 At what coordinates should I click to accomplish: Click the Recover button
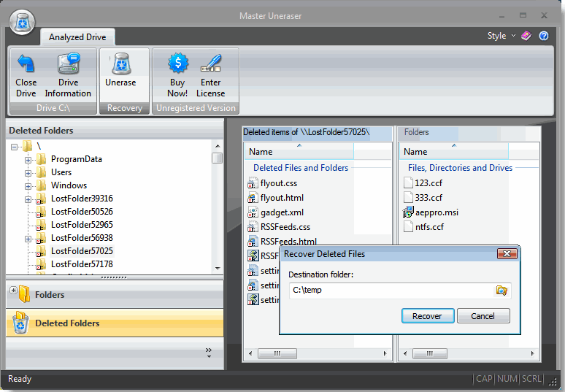pos(428,316)
